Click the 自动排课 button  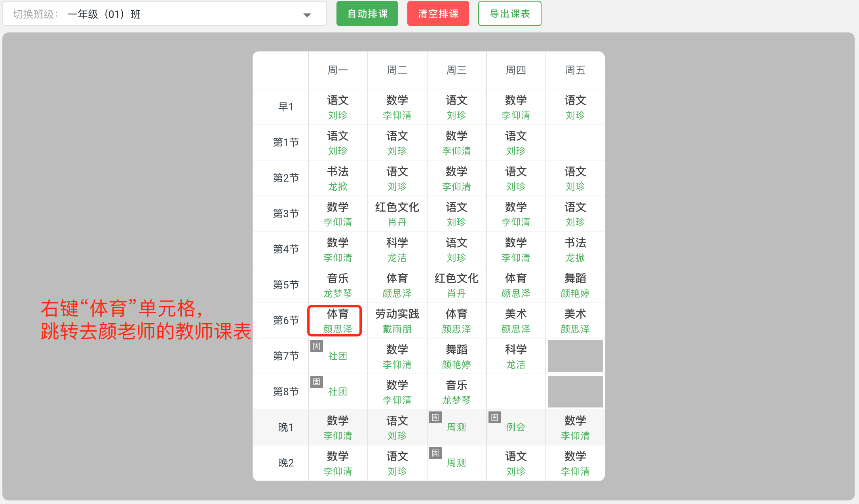[367, 13]
